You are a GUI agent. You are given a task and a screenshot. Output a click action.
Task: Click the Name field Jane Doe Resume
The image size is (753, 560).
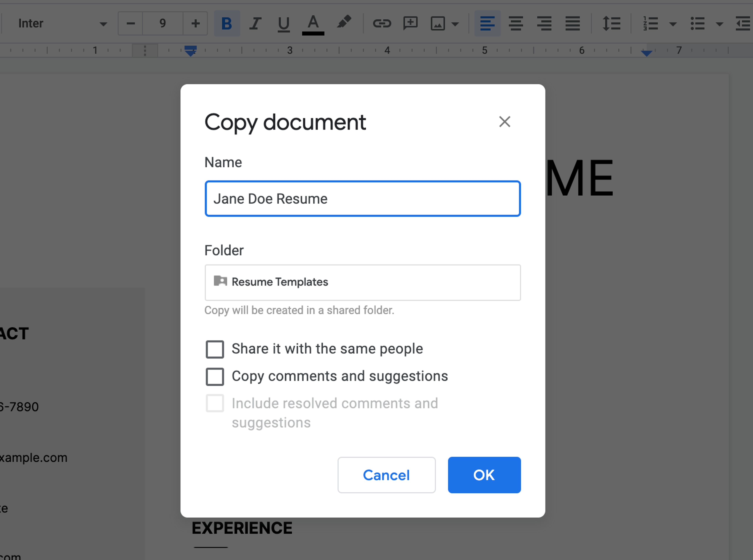pos(362,199)
